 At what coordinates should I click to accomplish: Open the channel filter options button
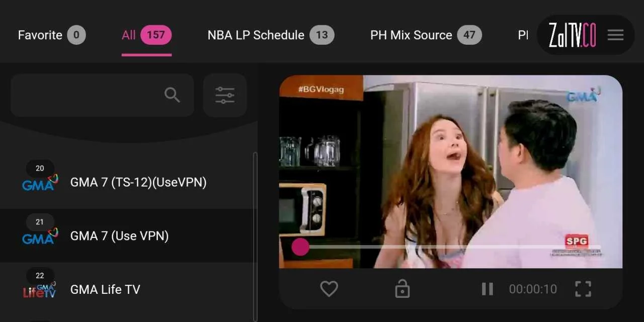(x=225, y=95)
